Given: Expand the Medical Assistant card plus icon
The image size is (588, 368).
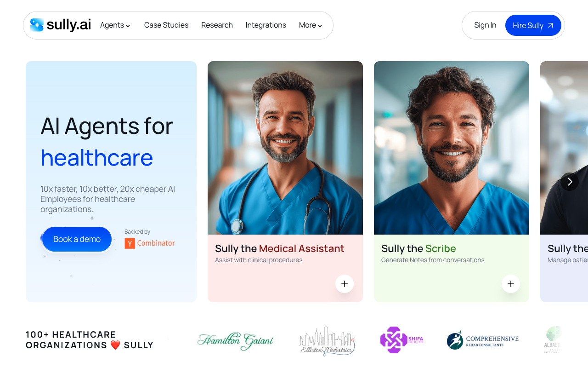Looking at the screenshot, I should point(345,284).
